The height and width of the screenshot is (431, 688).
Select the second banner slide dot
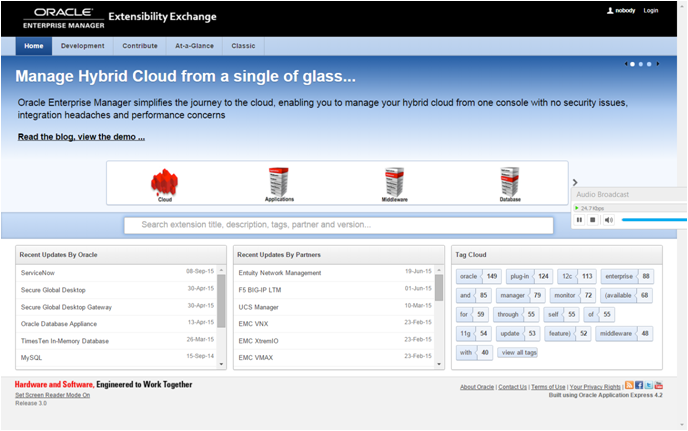(x=641, y=64)
